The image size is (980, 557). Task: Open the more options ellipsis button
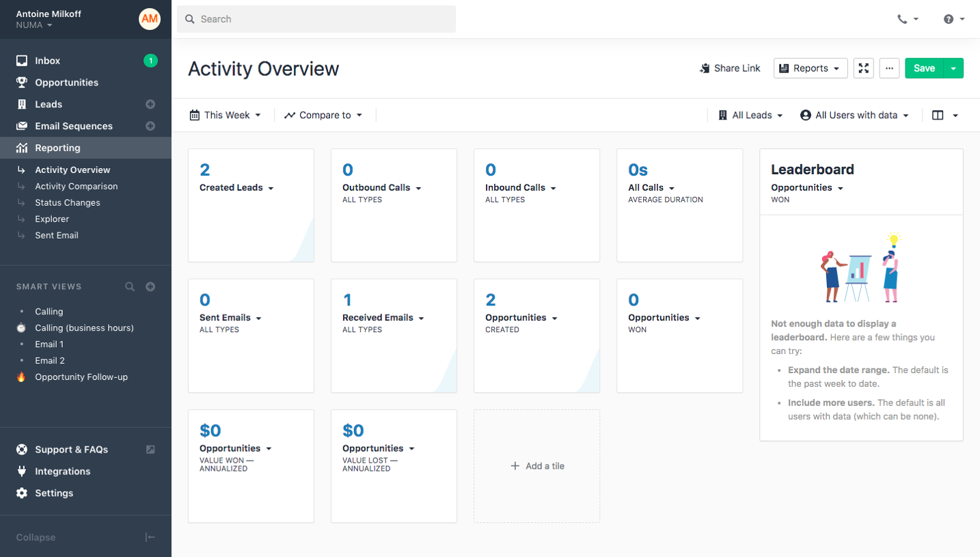[x=889, y=68]
